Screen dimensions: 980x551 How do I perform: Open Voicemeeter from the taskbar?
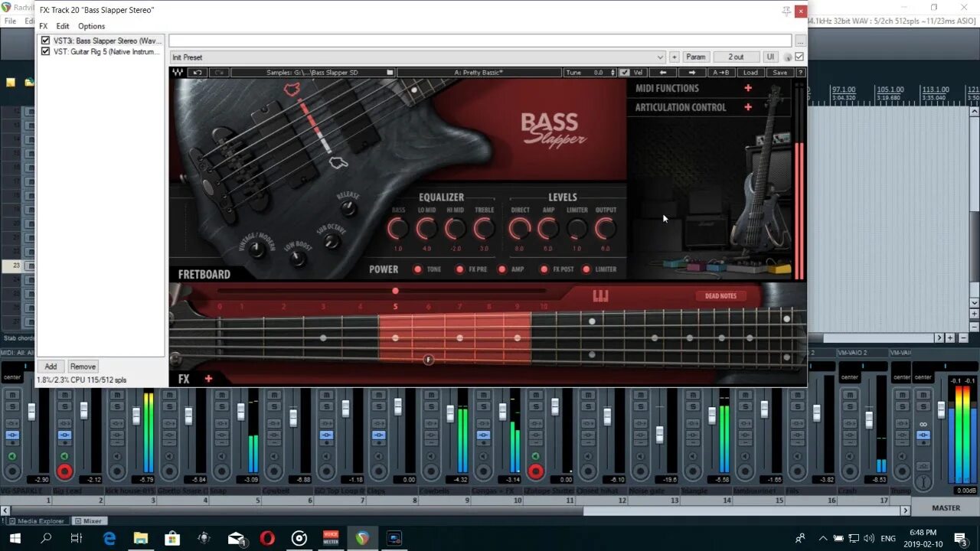coord(331,538)
